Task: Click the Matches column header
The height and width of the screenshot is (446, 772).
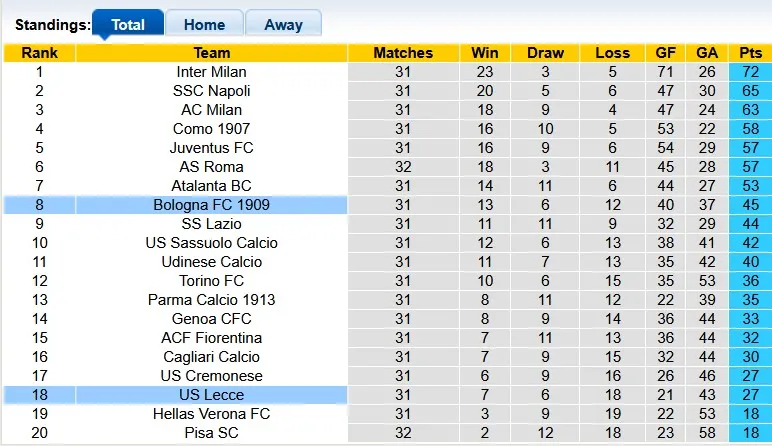Action: [403, 53]
